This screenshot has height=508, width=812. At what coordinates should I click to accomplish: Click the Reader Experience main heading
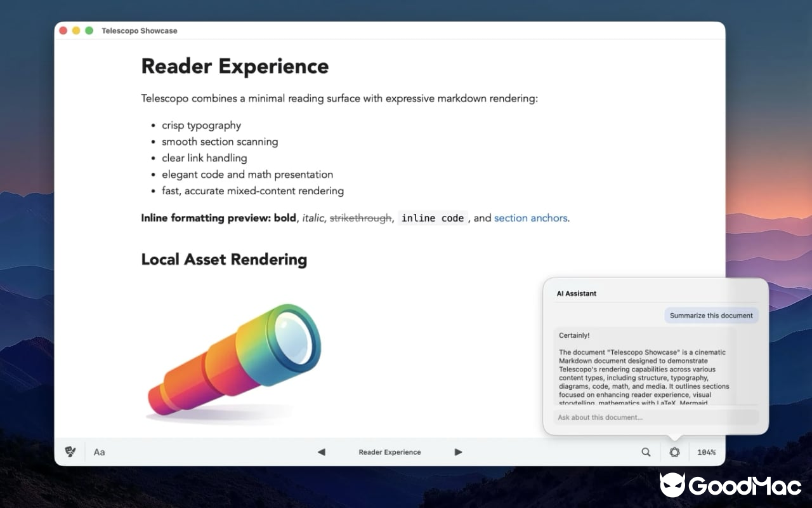pyautogui.click(x=235, y=66)
